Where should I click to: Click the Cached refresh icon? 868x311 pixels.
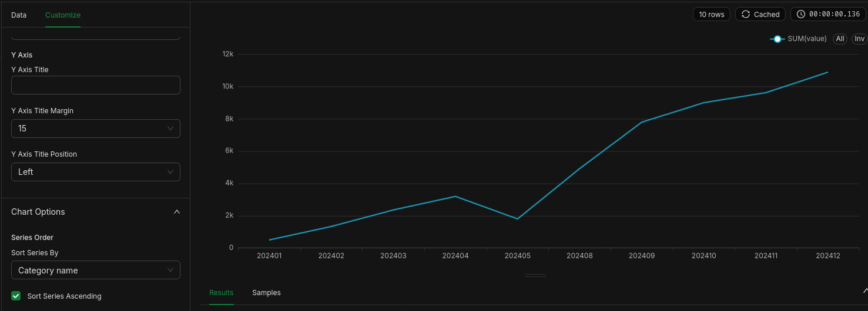746,14
